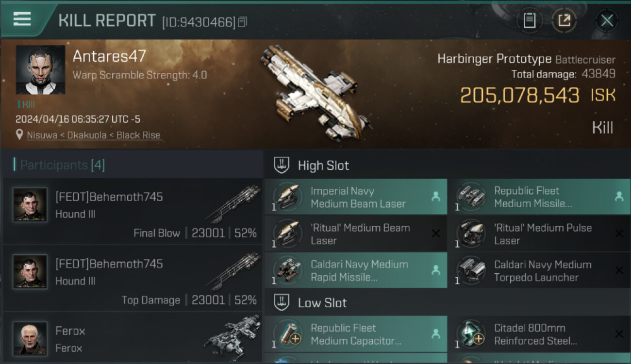Copy the kill report ID
The width and height of the screenshot is (631, 364).
pyautogui.click(x=243, y=22)
